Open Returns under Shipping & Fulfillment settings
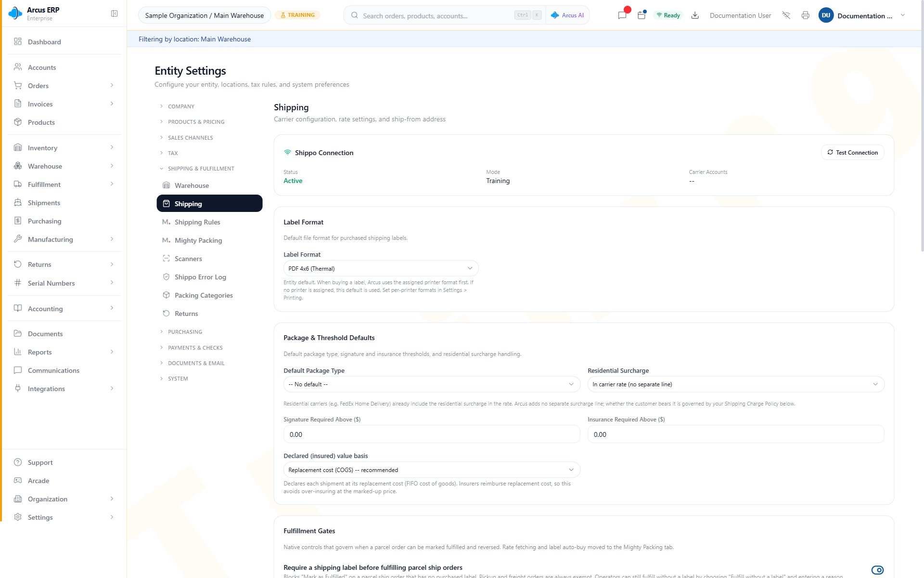The image size is (924, 578). point(209,314)
